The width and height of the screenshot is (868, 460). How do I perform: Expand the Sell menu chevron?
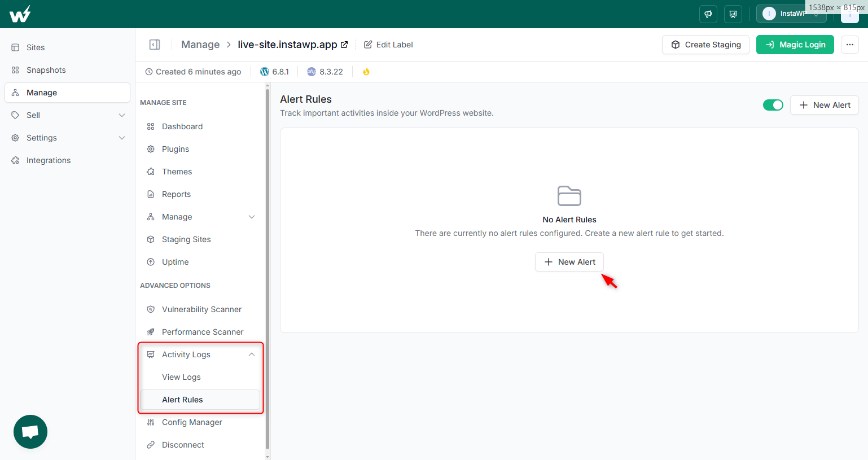click(122, 115)
